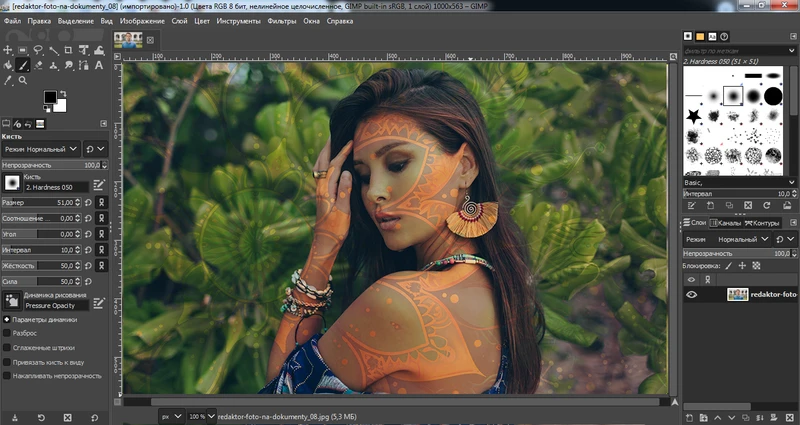
Task: Reset brush Размер to default
Action: tap(88, 203)
